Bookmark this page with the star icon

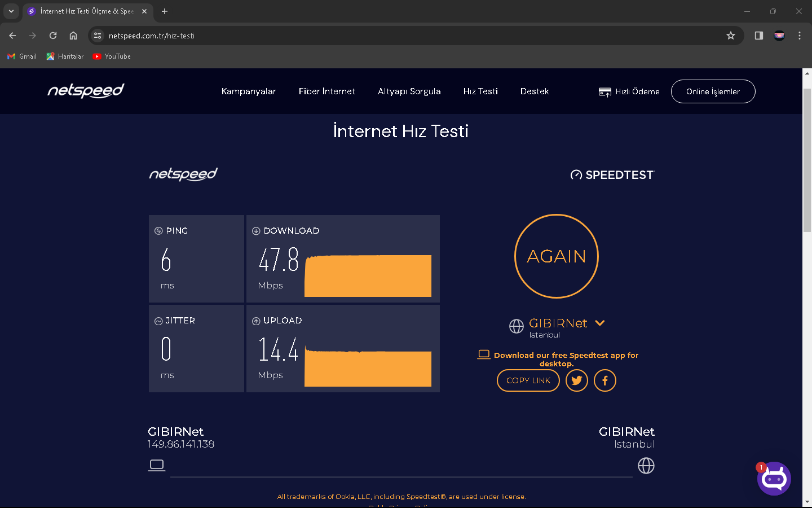click(731, 36)
